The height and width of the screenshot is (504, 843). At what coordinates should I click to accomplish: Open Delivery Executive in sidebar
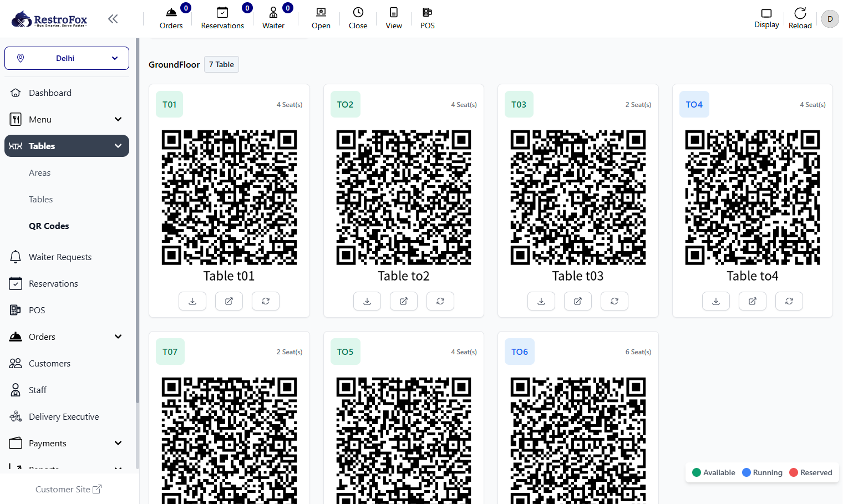point(67,416)
